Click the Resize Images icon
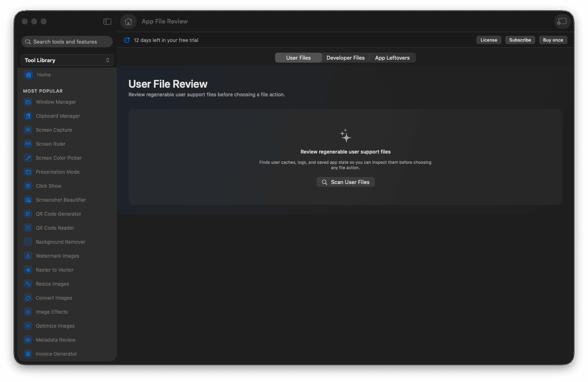Viewport: 588px width, 382px height. (28, 284)
